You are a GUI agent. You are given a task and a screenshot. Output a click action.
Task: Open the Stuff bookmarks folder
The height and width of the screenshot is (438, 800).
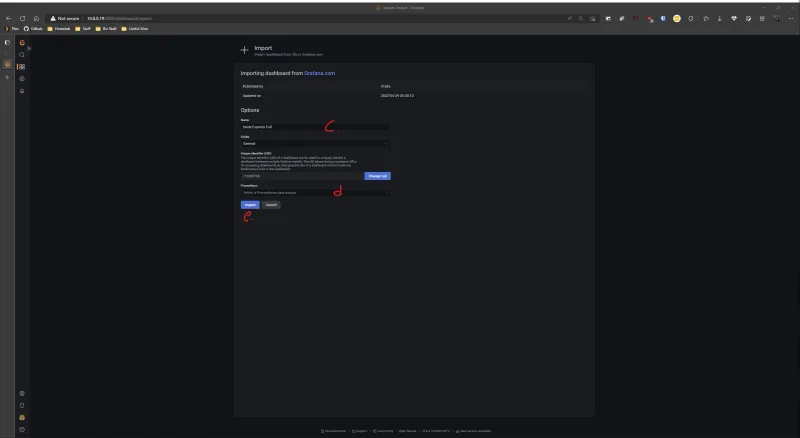pos(83,29)
